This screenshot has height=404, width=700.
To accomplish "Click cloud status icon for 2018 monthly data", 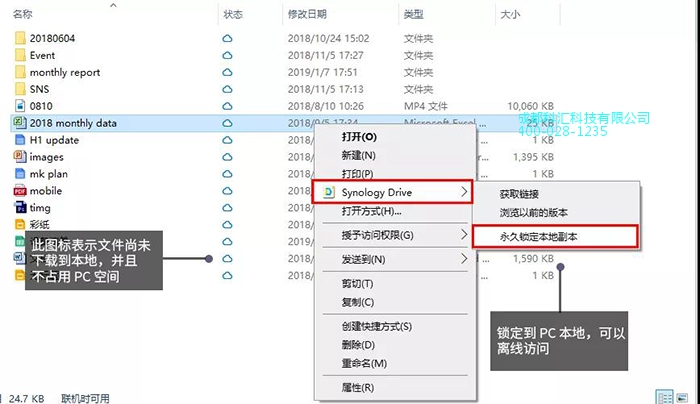I will 227,123.
